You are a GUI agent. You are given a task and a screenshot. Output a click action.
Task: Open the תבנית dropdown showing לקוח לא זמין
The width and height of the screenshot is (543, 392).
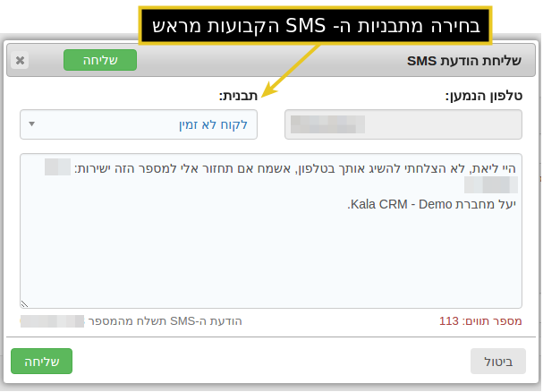pyautogui.click(x=139, y=124)
